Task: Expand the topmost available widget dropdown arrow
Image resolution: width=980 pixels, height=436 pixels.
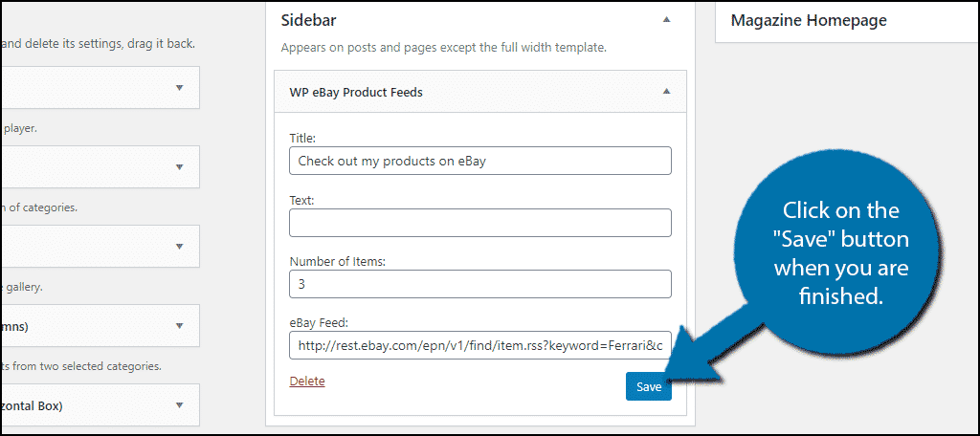Action: [x=179, y=87]
